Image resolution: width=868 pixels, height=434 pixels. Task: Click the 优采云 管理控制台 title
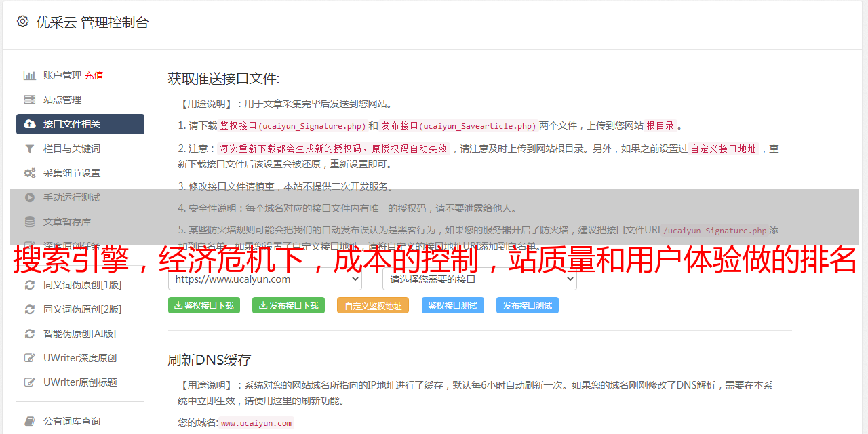coord(92,22)
